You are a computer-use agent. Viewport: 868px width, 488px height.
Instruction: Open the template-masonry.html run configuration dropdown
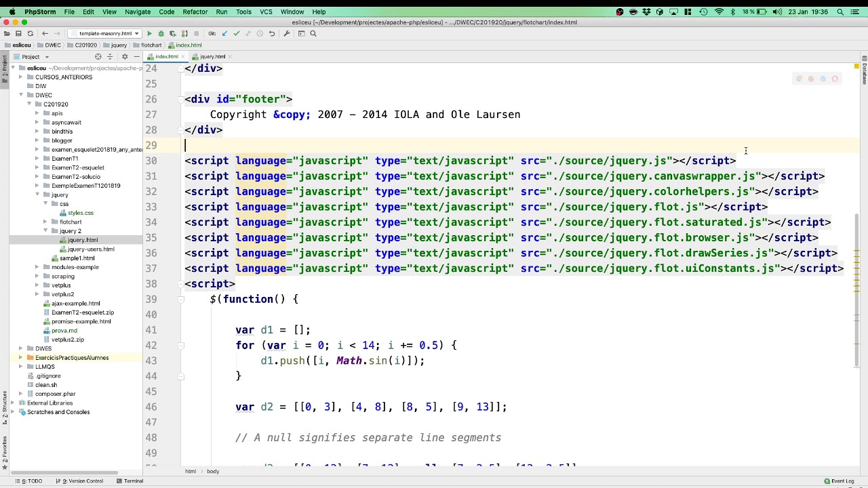tap(105, 33)
